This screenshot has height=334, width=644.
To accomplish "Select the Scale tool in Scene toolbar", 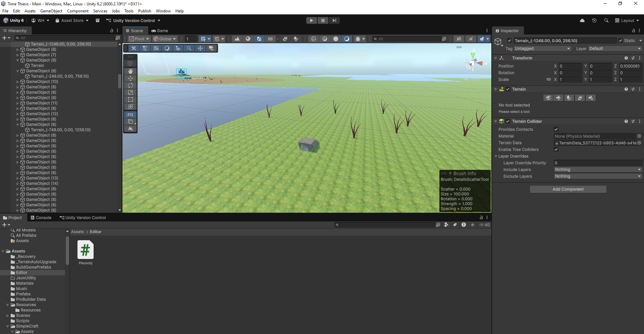I will click(x=130, y=92).
